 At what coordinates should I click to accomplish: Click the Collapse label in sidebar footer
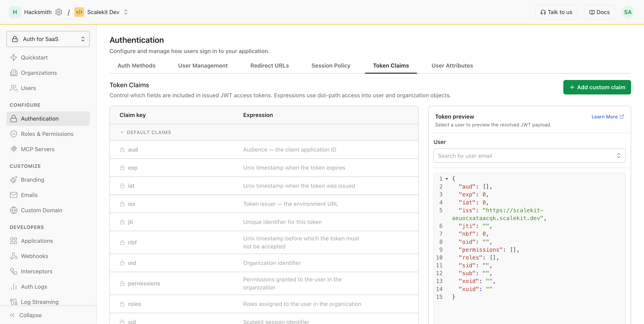pos(31,315)
